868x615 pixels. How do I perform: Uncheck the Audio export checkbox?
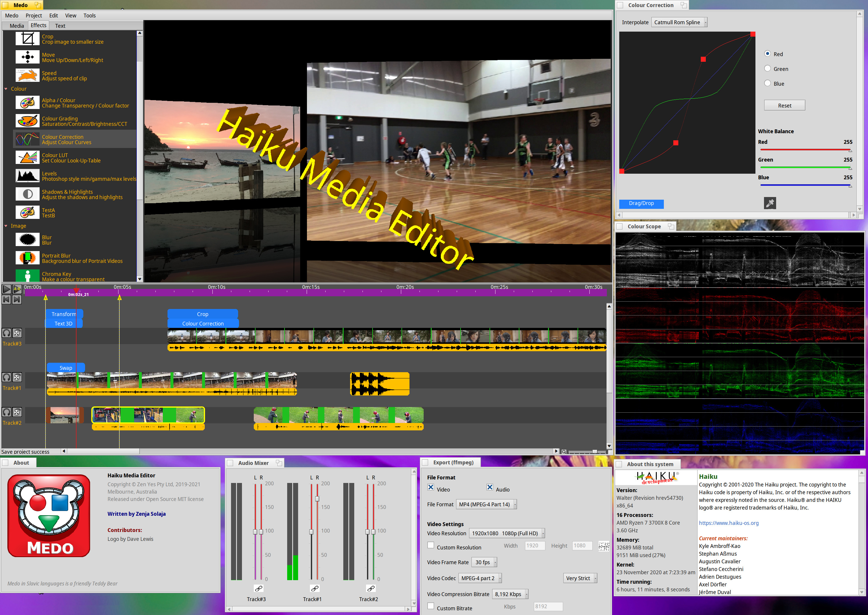point(490,488)
